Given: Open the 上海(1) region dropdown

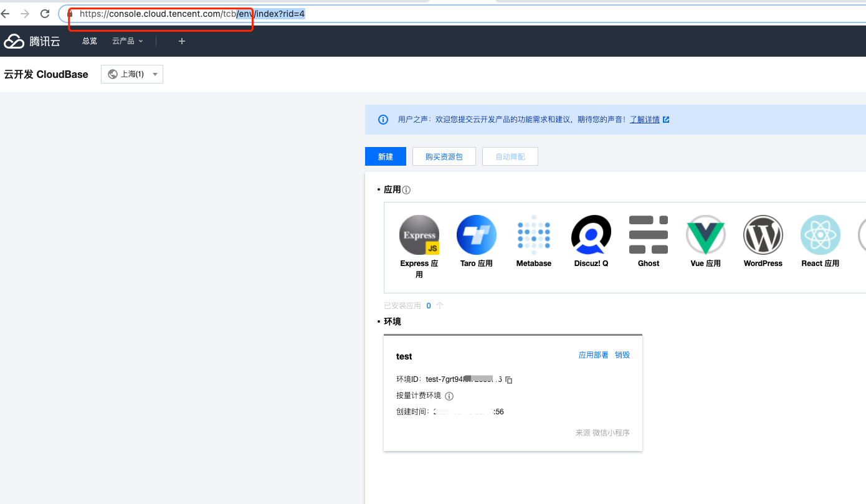Looking at the screenshot, I should 132,74.
